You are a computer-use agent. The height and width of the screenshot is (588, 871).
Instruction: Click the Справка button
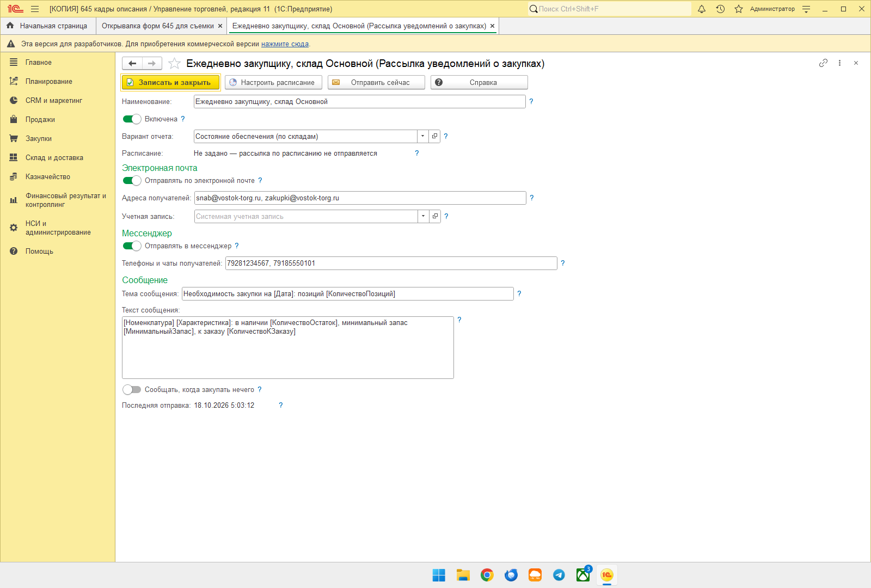pos(479,82)
